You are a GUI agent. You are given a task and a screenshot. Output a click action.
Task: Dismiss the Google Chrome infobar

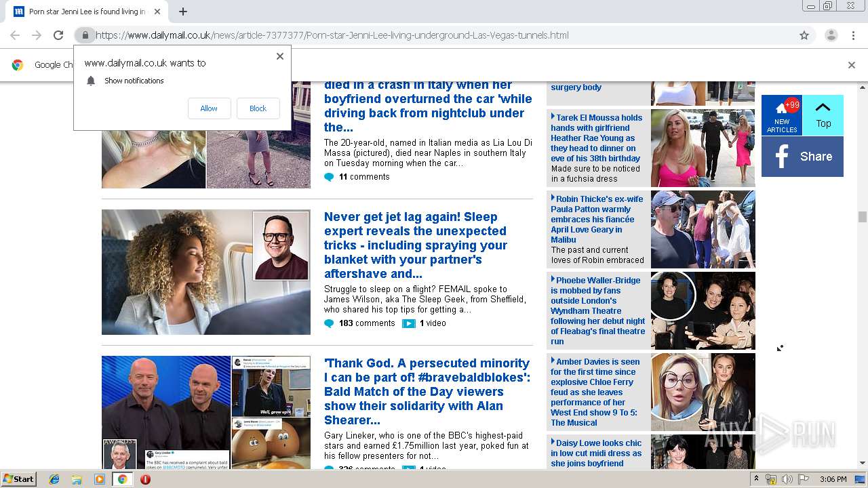(x=852, y=65)
